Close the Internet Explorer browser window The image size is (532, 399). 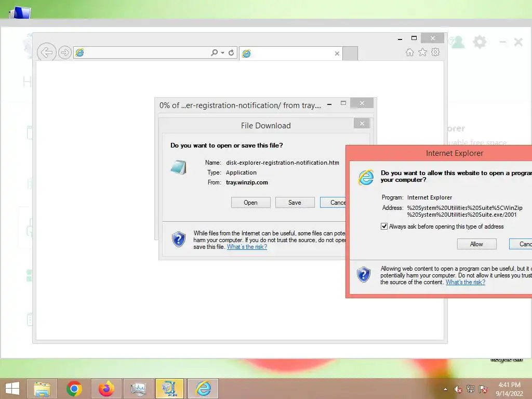433,38
